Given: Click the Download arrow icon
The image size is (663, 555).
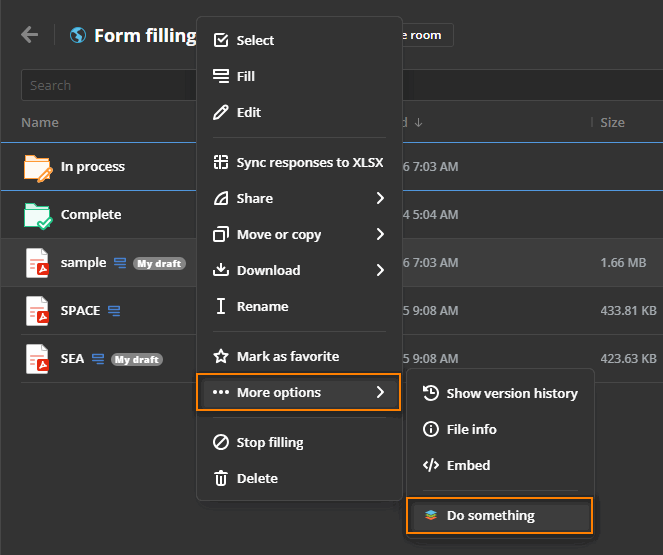Looking at the screenshot, I should [221, 270].
